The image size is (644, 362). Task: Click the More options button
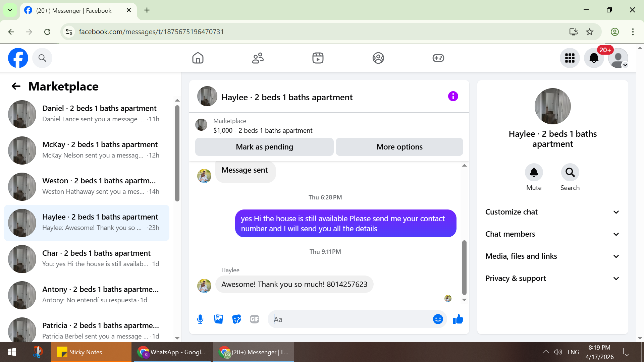click(x=399, y=147)
